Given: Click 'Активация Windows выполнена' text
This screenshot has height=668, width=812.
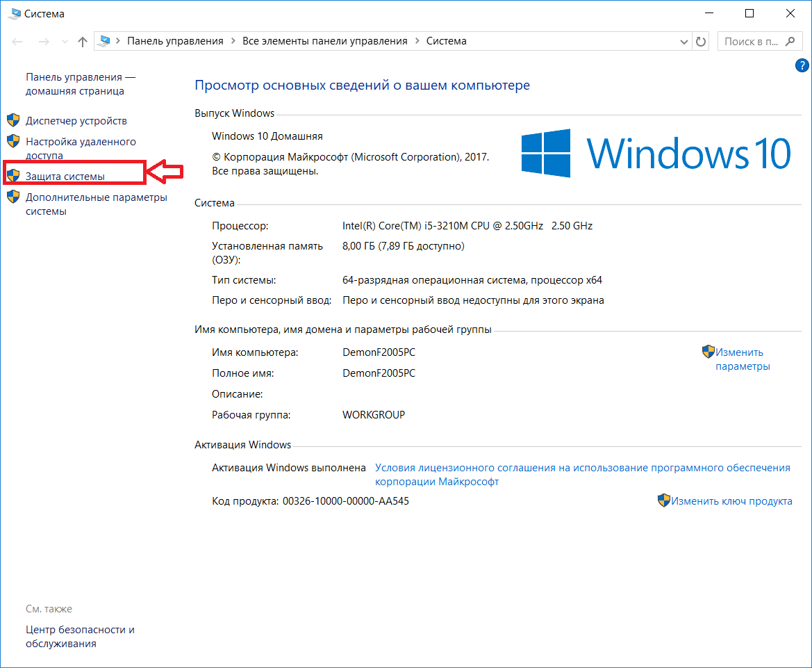Looking at the screenshot, I should [x=289, y=468].
